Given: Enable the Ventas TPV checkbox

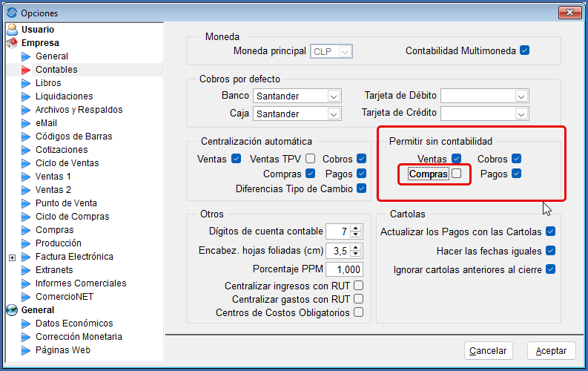Looking at the screenshot, I should pos(310,159).
